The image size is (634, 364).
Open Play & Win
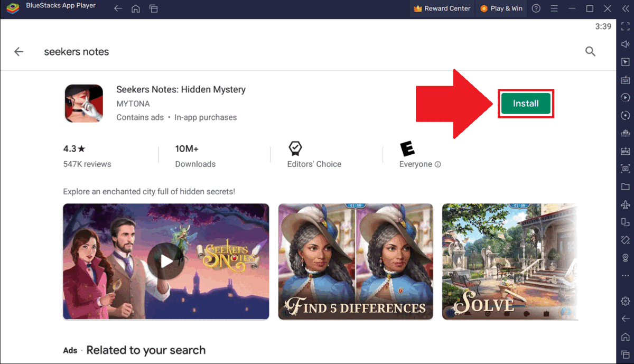(501, 8)
